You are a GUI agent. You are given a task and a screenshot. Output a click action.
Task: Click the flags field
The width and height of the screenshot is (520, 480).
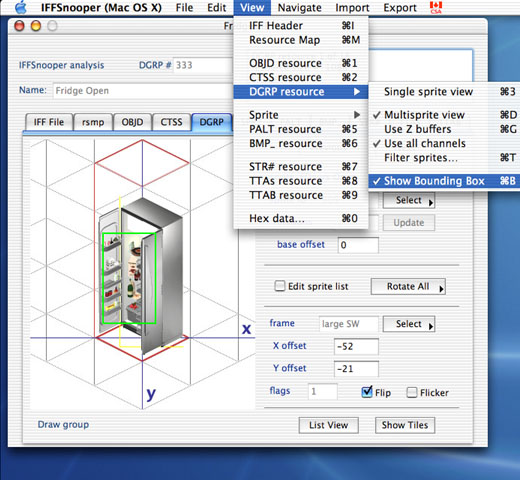pyautogui.click(x=323, y=391)
